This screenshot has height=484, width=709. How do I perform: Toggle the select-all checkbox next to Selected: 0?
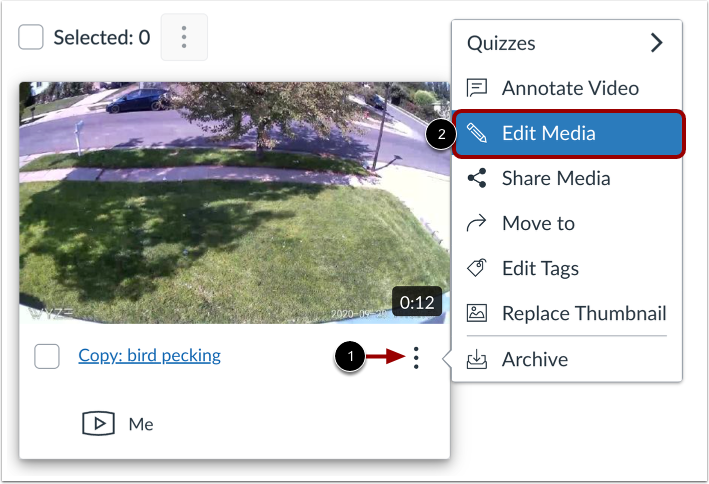coord(31,37)
